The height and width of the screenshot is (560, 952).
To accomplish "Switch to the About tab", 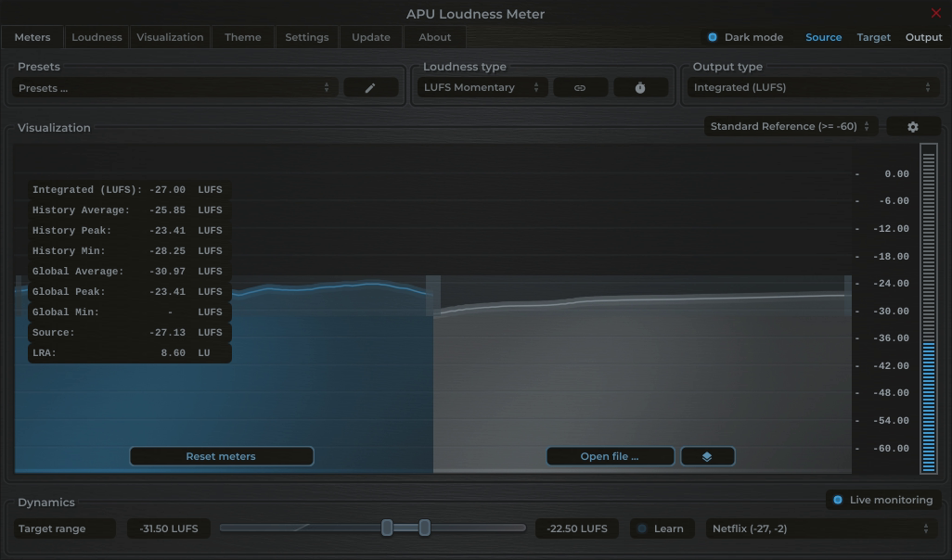I will click(x=434, y=37).
